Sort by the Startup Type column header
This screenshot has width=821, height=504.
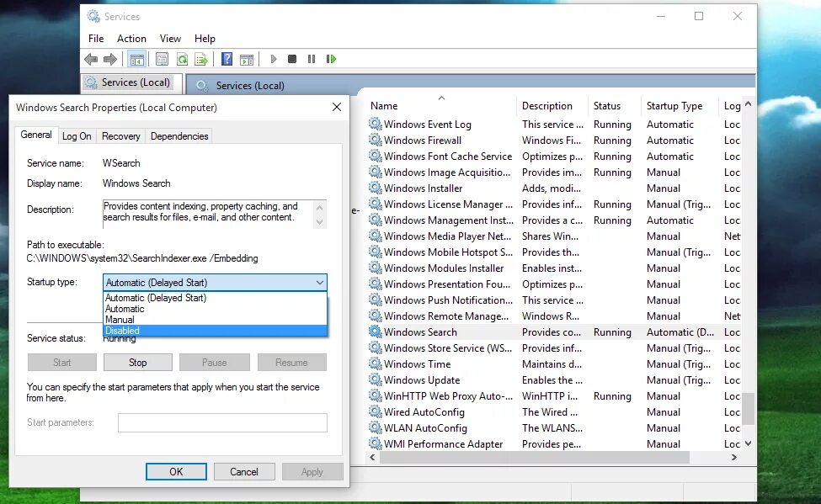pyautogui.click(x=679, y=106)
